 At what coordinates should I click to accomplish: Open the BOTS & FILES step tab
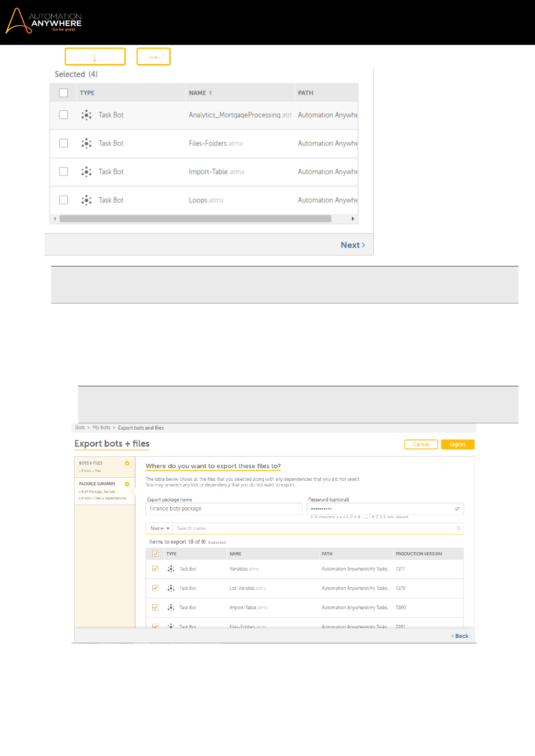[x=105, y=467]
